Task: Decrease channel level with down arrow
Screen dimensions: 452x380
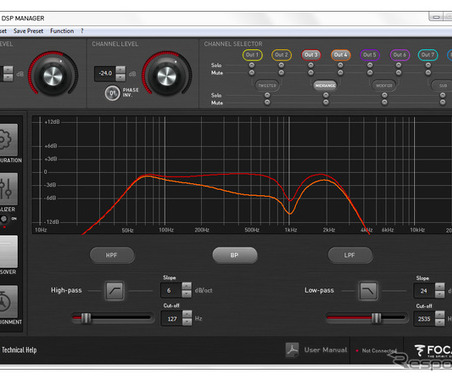Action: point(121,77)
